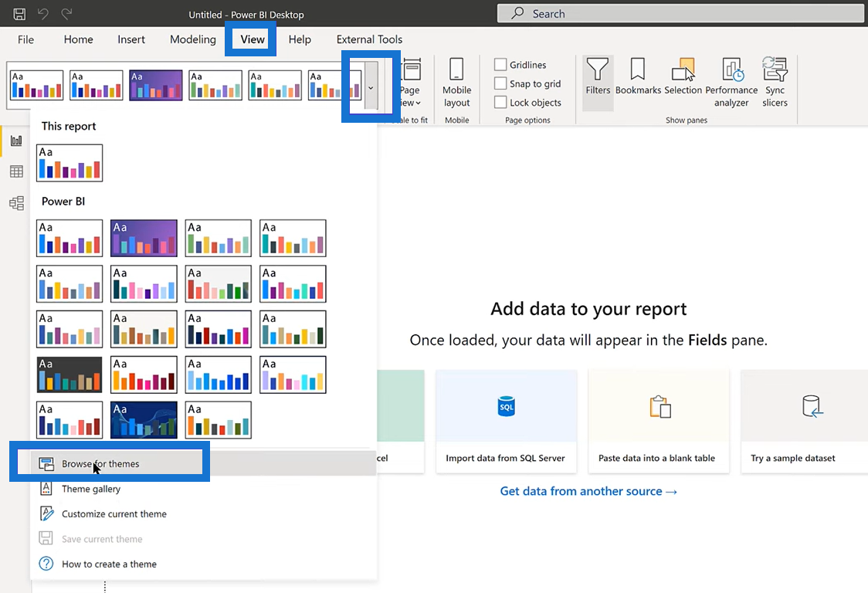
Task: Apply fourth theme in Power BI top row
Action: [293, 238]
